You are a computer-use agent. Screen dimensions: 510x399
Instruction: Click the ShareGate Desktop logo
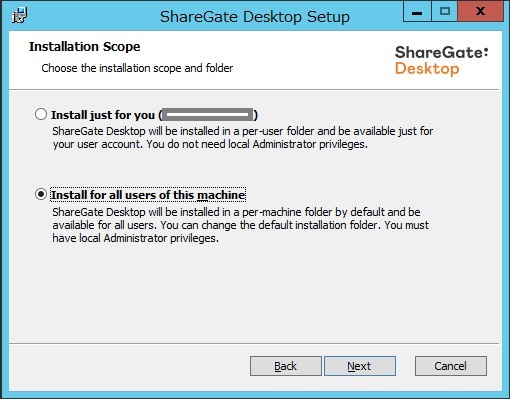(441, 60)
